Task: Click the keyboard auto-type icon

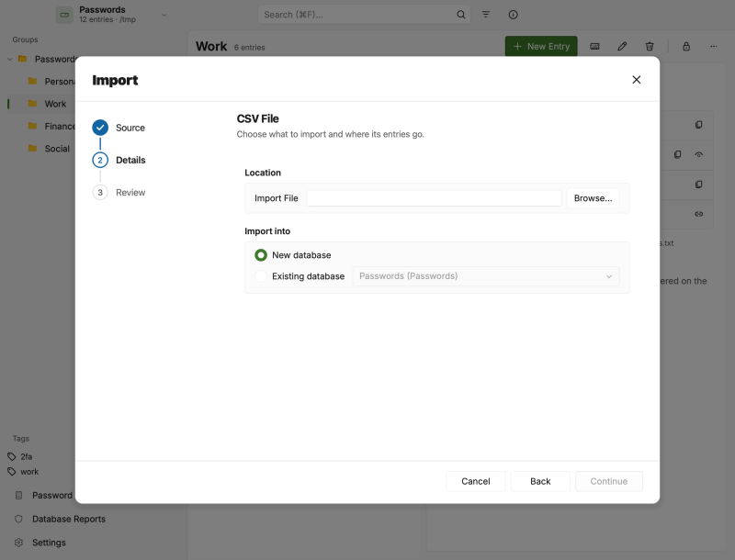Action: 594,46
